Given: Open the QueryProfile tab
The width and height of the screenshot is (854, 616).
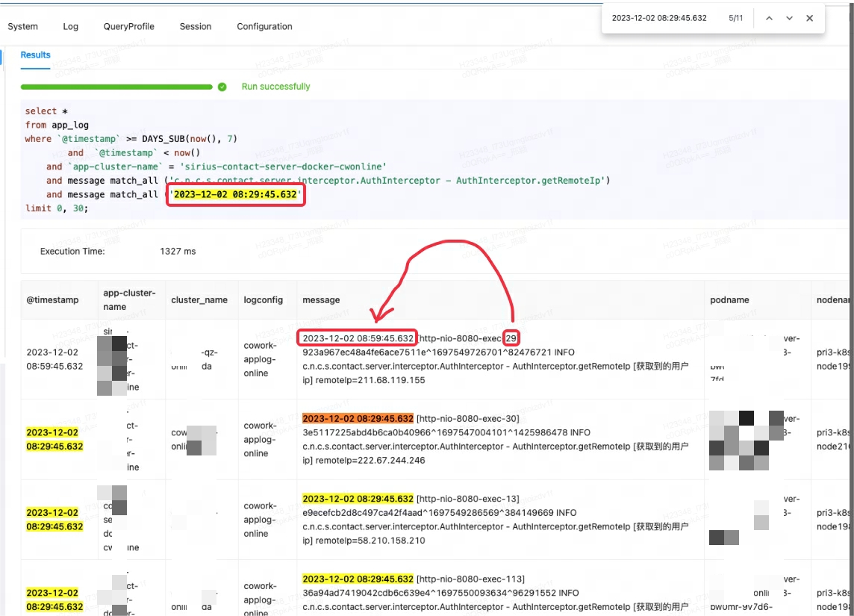Looking at the screenshot, I should pyautogui.click(x=128, y=26).
